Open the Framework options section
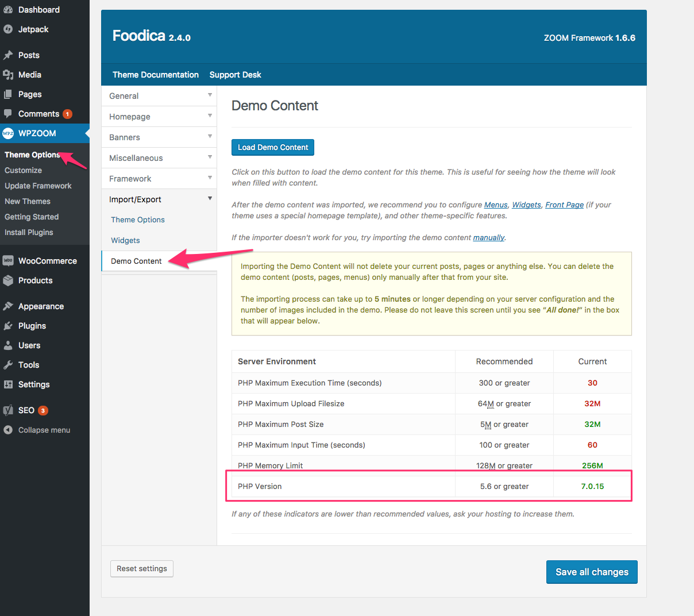Image resolution: width=694 pixels, height=616 pixels. pyautogui.click(x=159, y=179)
